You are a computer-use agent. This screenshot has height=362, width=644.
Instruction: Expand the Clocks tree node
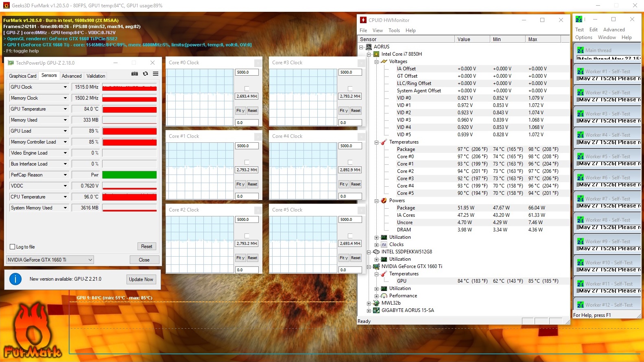click(x=376, y=244)
